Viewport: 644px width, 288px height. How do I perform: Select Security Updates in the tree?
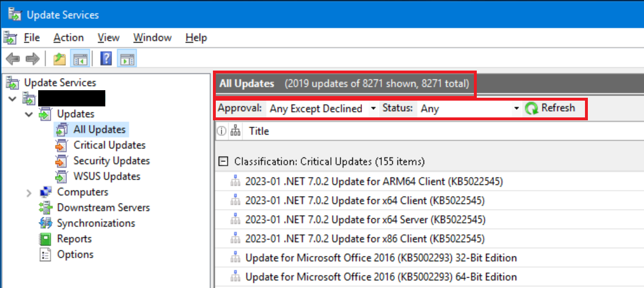112,161
